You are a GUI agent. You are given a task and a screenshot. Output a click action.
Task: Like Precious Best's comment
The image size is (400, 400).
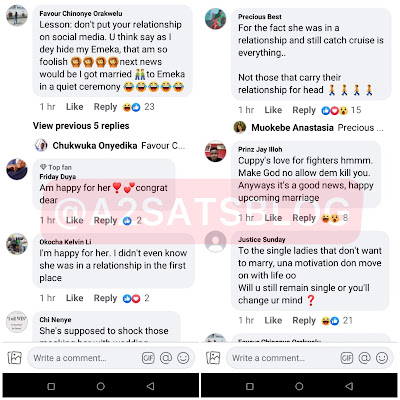click(x=273, y=110)
